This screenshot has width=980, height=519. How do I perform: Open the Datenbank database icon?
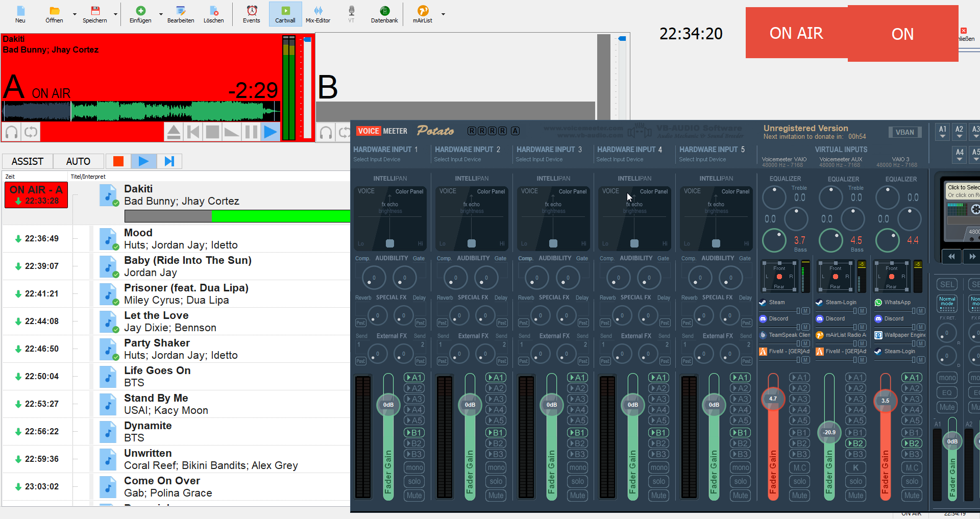384,14
